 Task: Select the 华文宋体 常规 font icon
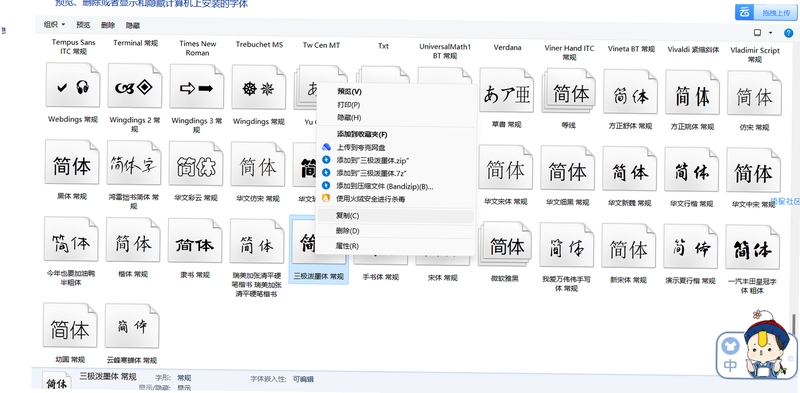[x=506, y=168]
